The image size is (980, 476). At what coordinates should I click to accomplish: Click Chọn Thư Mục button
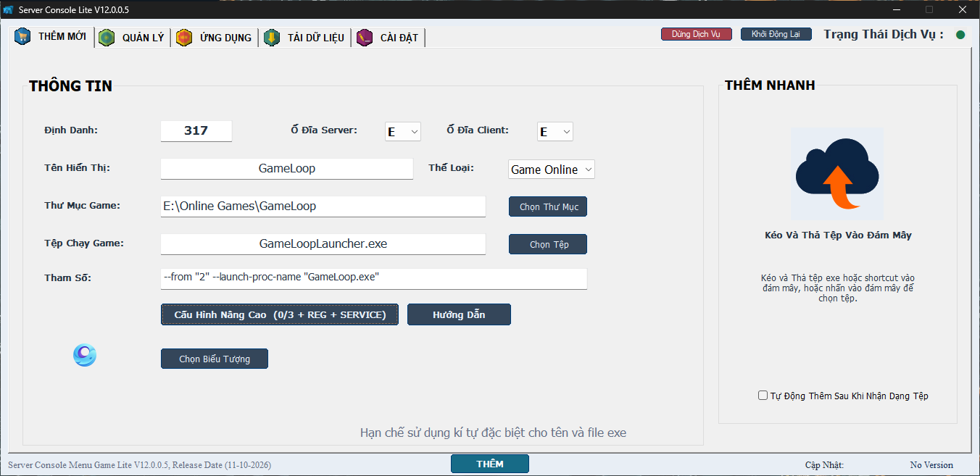click(548, 206)
